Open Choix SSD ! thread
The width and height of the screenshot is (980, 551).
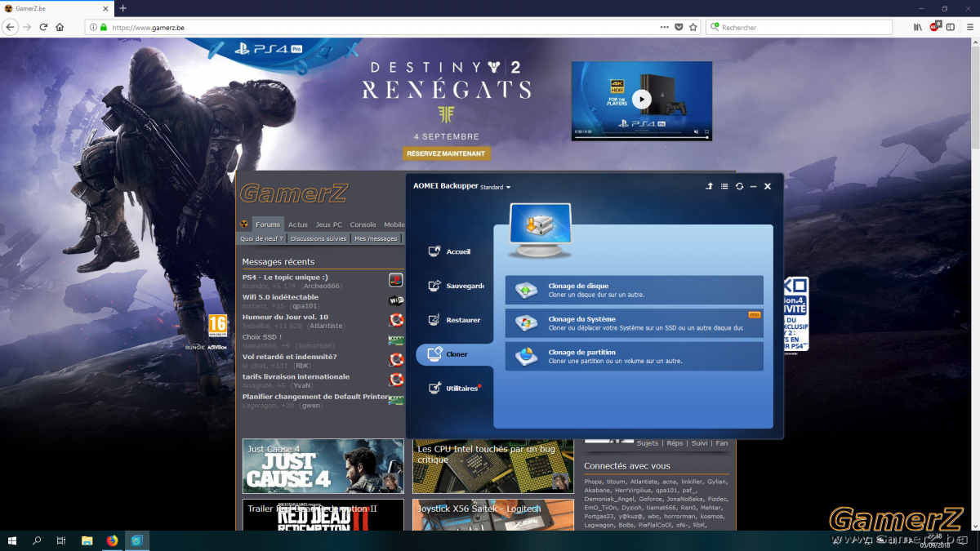tap(262, 336)
